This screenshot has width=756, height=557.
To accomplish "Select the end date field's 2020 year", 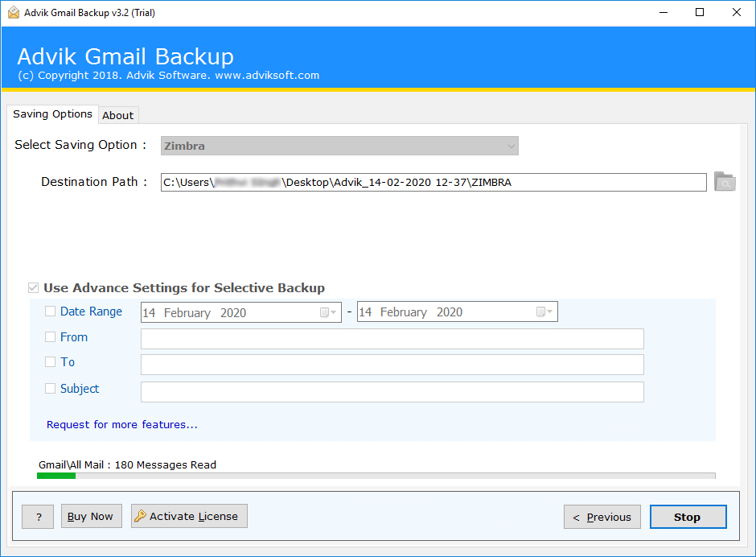I will [x=450, y=312].
